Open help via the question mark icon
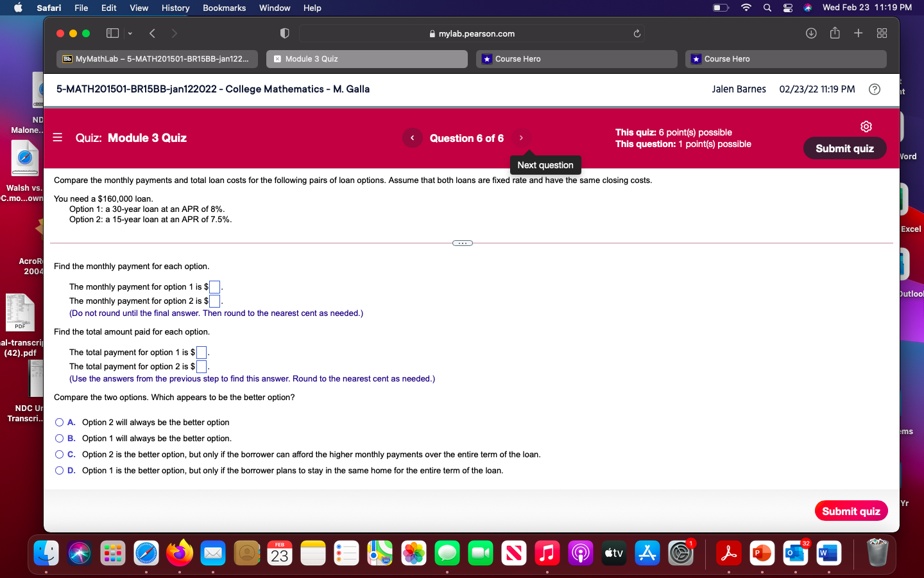The image size is (924, 578). click(875, 89)
